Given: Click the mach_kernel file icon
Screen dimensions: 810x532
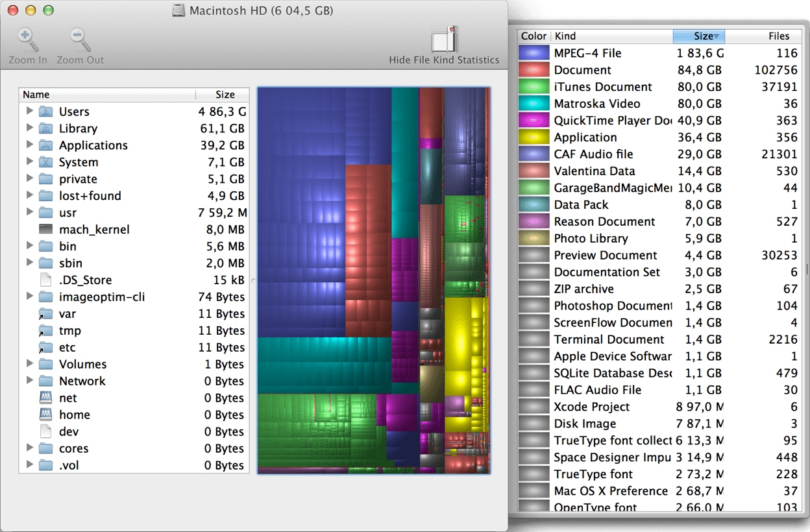Looking at the screenshot, I should (45, 230).
